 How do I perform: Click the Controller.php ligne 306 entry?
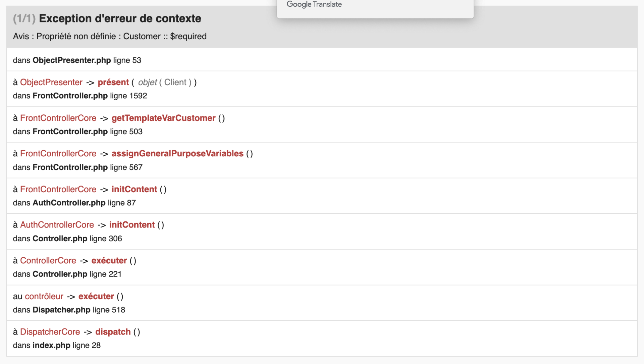(x=67, y=239)
